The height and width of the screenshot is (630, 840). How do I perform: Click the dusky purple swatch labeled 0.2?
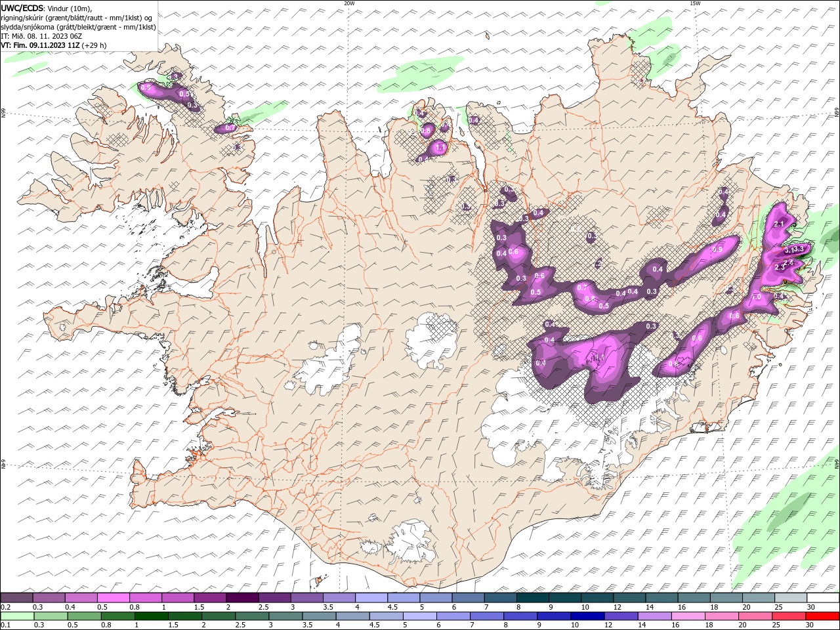tap(16, 597)
